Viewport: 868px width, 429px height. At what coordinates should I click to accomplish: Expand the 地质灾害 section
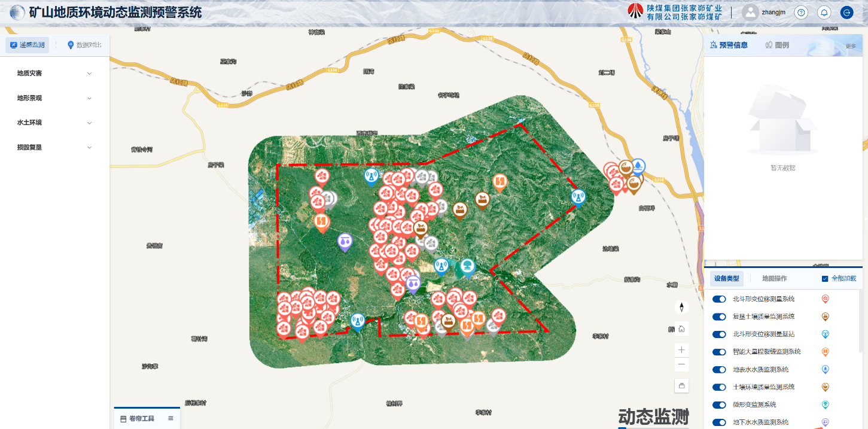click(x=54, y=74)
